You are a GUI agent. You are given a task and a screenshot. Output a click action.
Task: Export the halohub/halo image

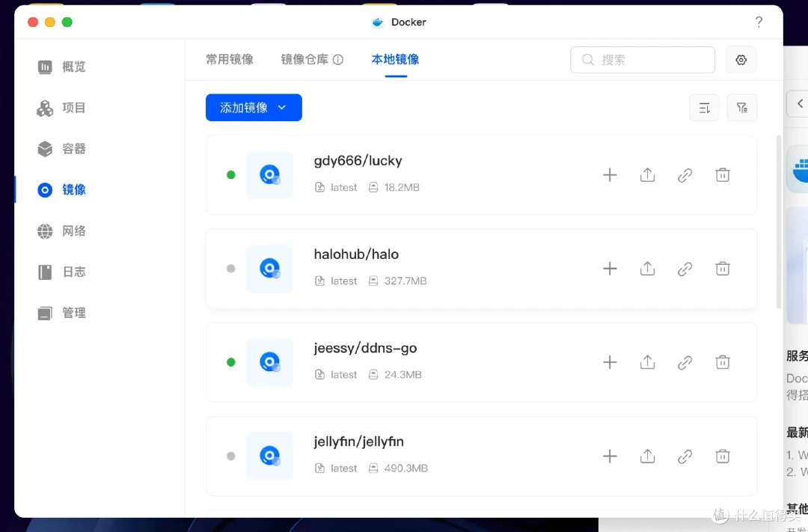(648, 269)
